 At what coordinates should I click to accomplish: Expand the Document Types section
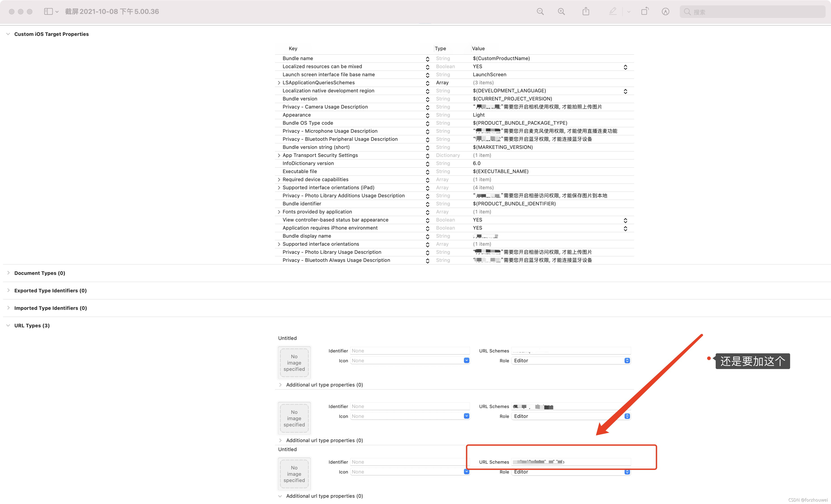(x=8, y=273)
